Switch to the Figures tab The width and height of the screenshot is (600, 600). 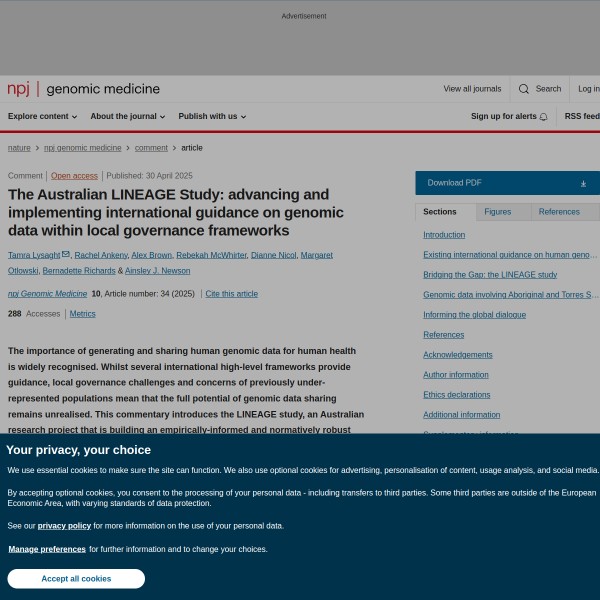(497, 212)
